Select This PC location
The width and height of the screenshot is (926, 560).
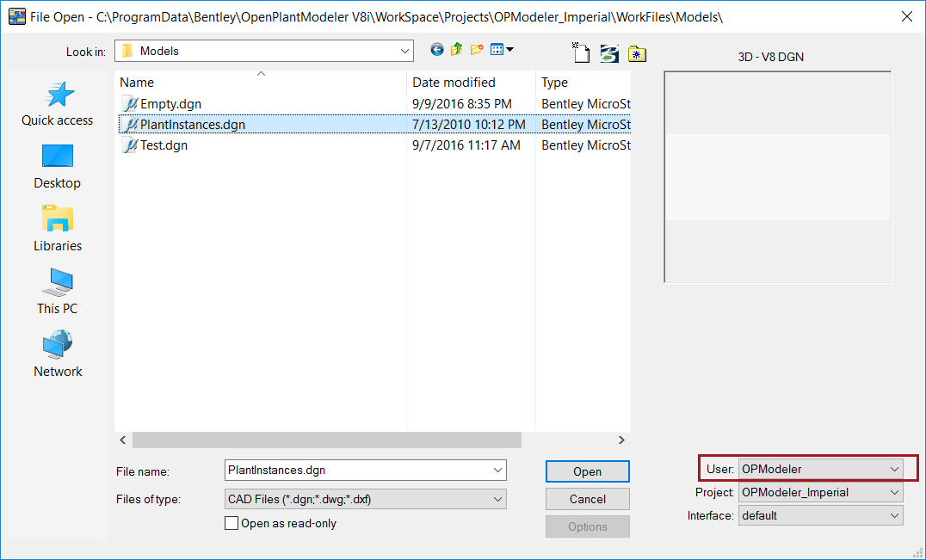[x=58, y=292]
